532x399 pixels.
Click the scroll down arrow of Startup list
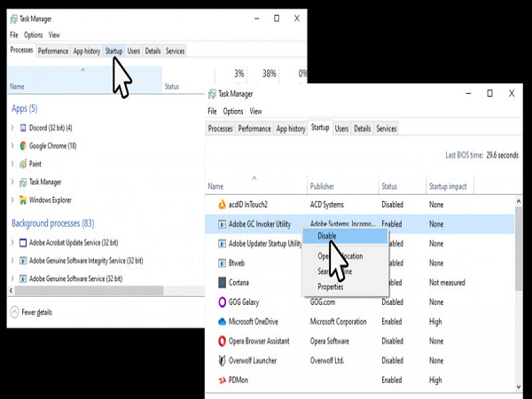[519, 387]
